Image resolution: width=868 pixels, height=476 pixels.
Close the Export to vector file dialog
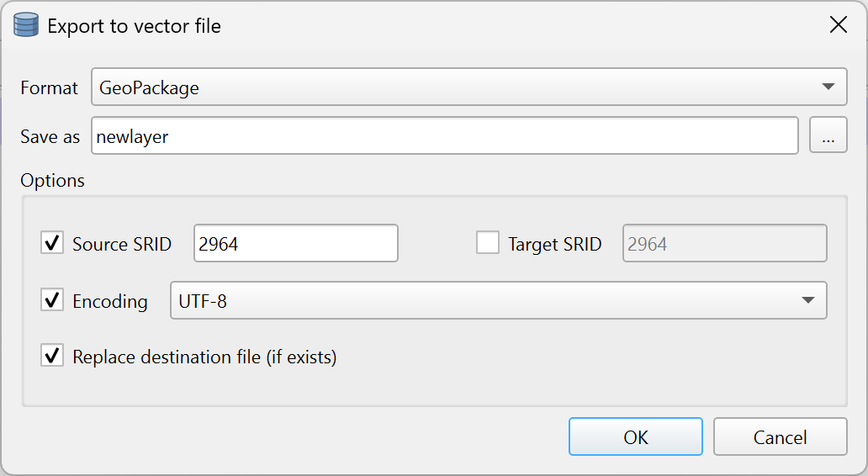pyautogui.click(x=838, y=25)
